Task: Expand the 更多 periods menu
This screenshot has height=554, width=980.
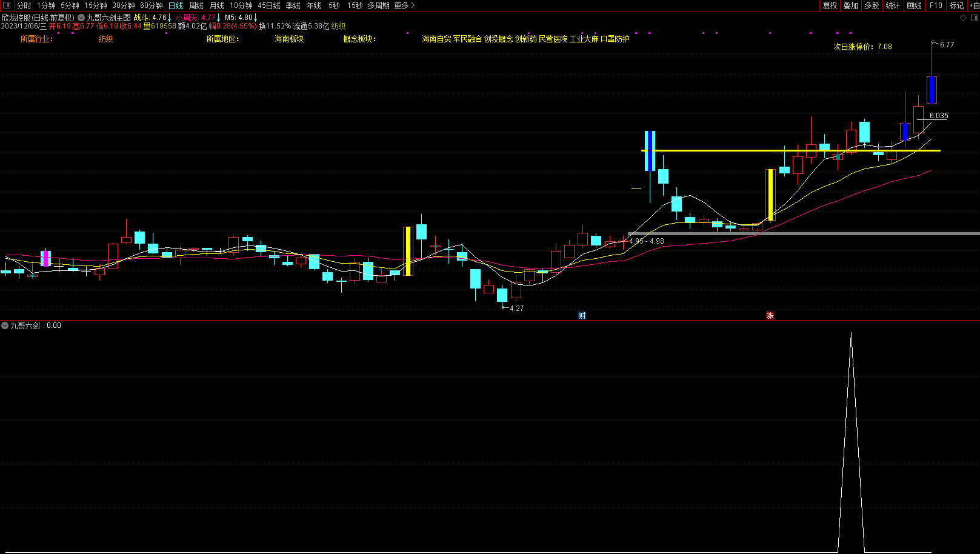Action: pyautogui.click(x=404, y=5)
